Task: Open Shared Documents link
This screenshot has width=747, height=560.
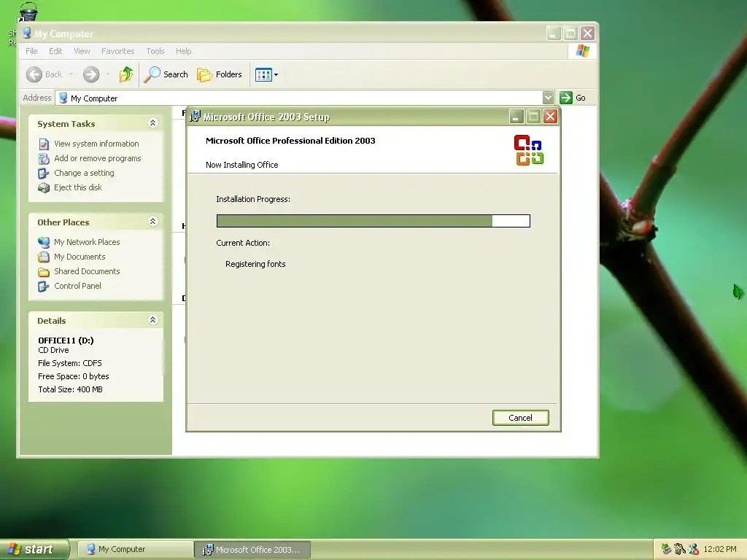Action: [87, 271]
